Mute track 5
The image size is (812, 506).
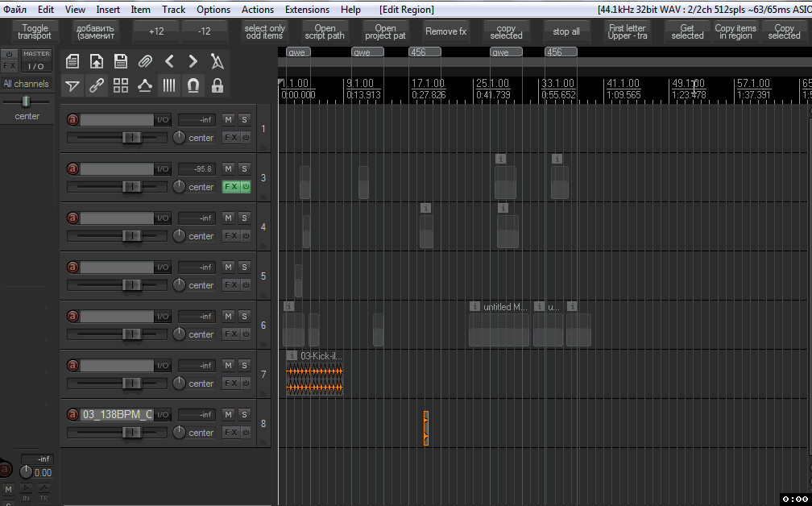229,268
